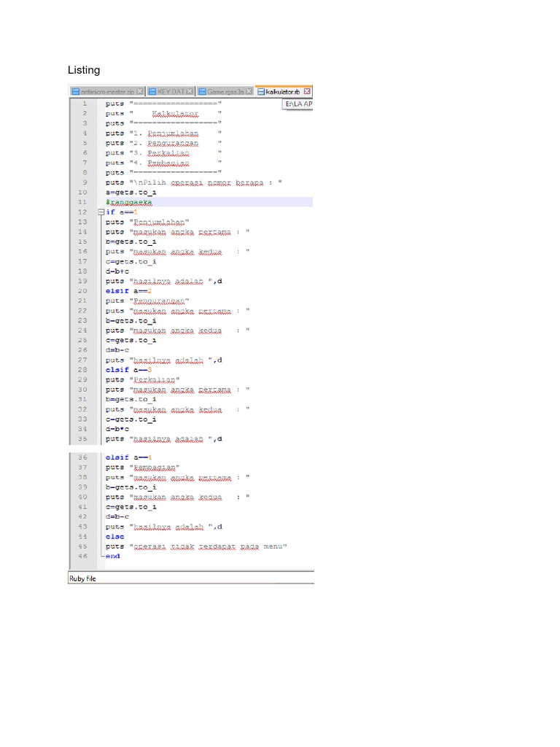Close the Game.rgss3a tab
The width and height of the screenshot is (560, 747).
click(249, 91)
